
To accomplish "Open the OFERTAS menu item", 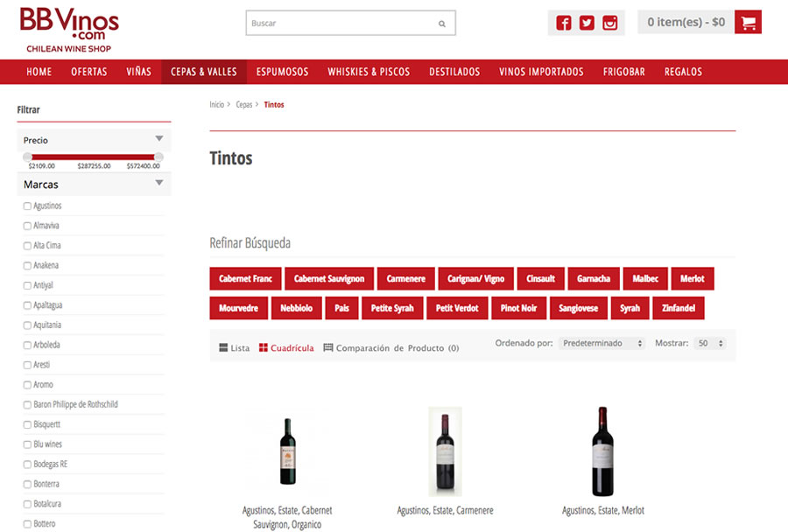I will [89, 72].
